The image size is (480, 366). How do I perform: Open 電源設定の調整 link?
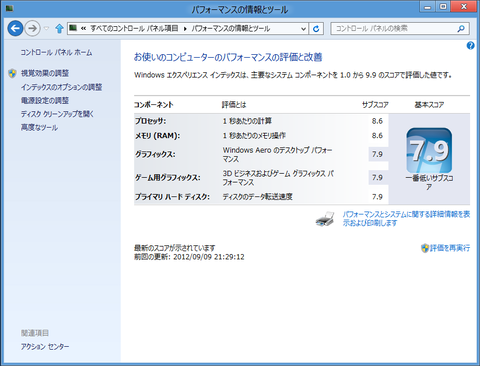coord(45,100)
